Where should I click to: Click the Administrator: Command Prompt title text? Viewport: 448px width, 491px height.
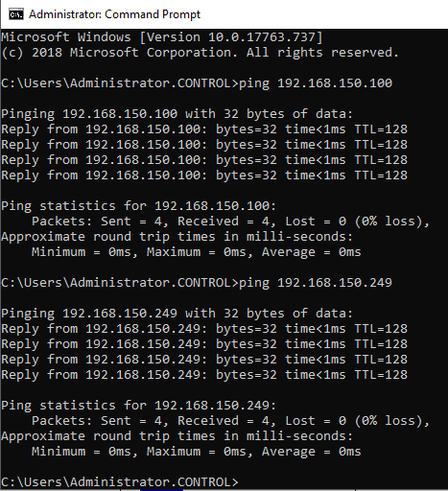pyautogui.click(x=114, y=14)
